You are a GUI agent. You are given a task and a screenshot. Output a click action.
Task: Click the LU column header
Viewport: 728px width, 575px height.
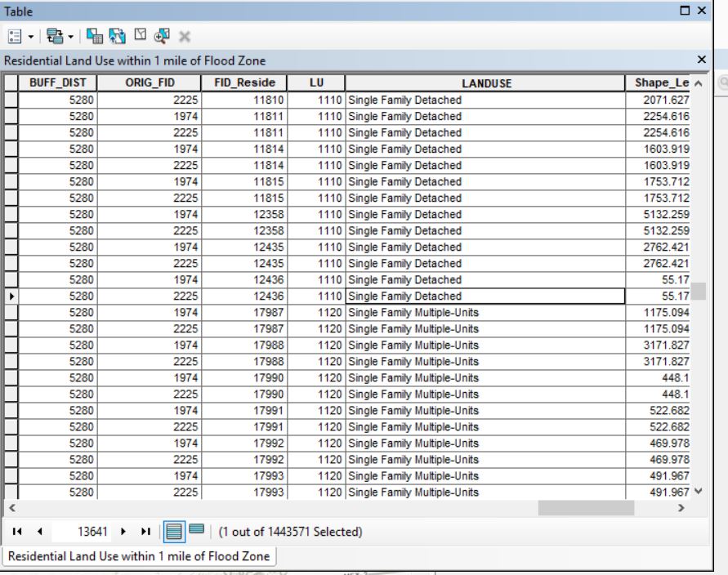316,82
